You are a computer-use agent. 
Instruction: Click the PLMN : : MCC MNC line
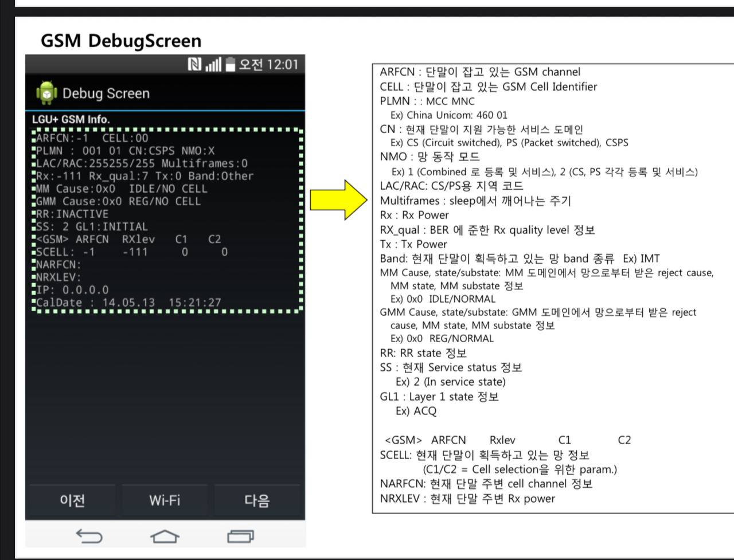point(427,101)
